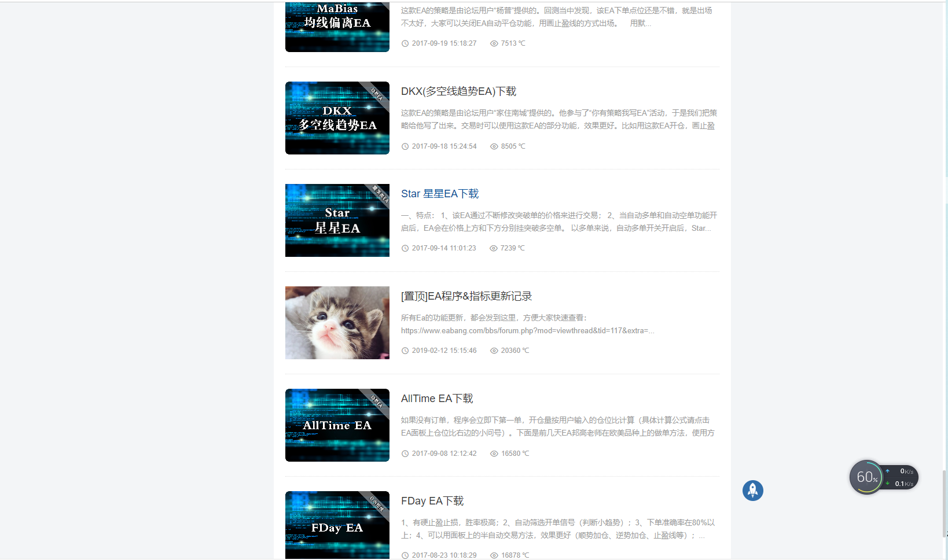Click the network speed 0.1 K/s indicator
The width and height of the screenshot is (948, 560).
pos(900,484)
